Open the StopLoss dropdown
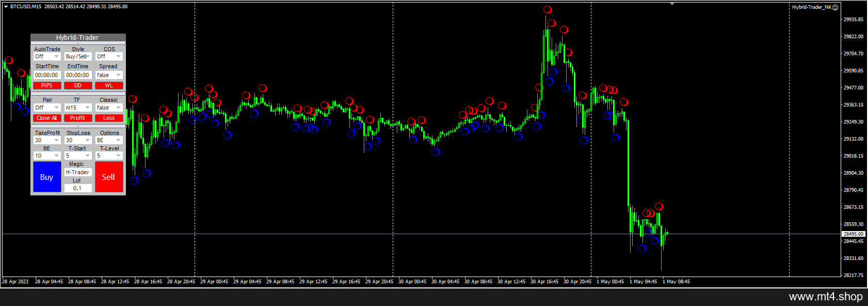The image size is (868, 306). 78,140
